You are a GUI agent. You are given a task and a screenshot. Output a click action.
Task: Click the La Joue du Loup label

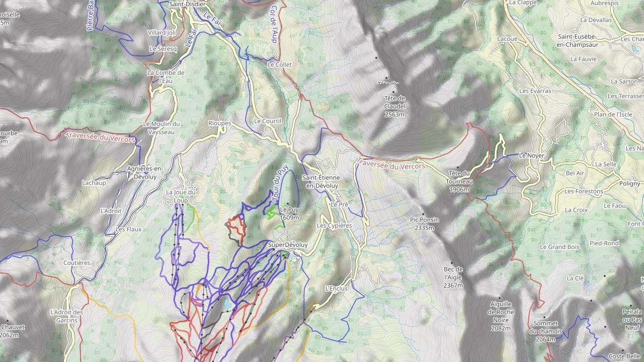181,196
